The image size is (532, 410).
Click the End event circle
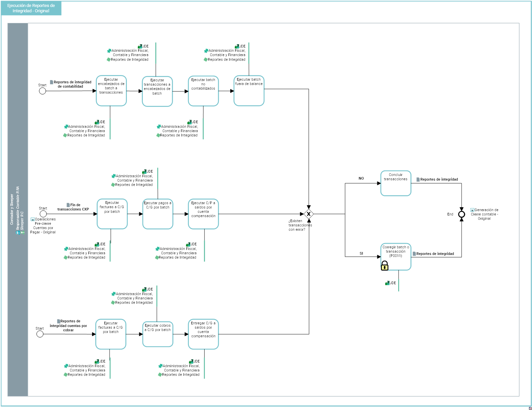462,214
